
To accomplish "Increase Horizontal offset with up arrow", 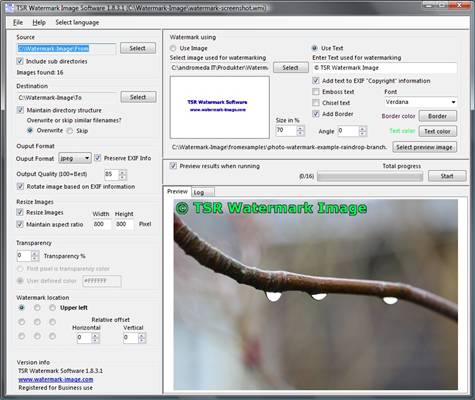I will point(95,336).
